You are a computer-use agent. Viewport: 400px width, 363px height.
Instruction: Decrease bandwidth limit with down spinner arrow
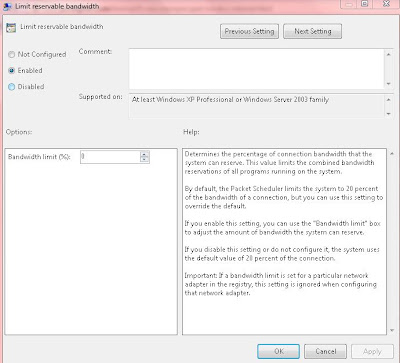(144, 160)
